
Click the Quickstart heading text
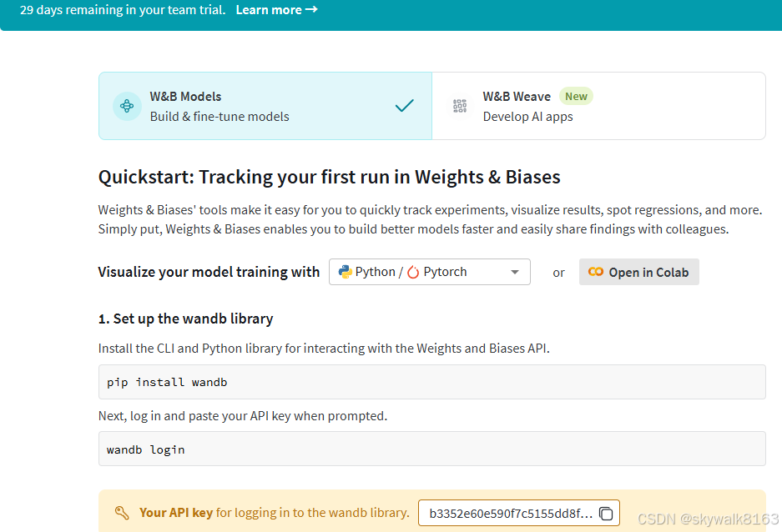(x=329, y=178)
